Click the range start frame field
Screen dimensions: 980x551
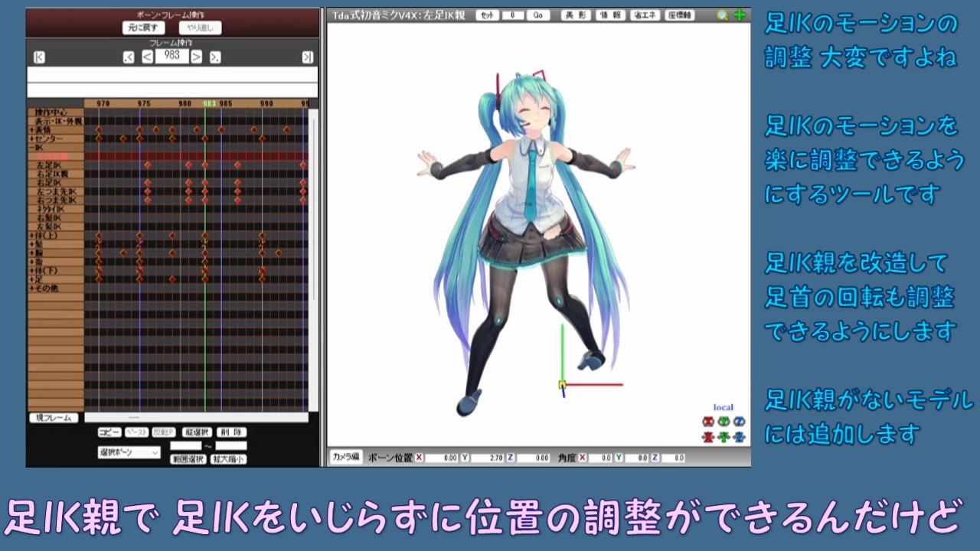click(x=185, y=445)
